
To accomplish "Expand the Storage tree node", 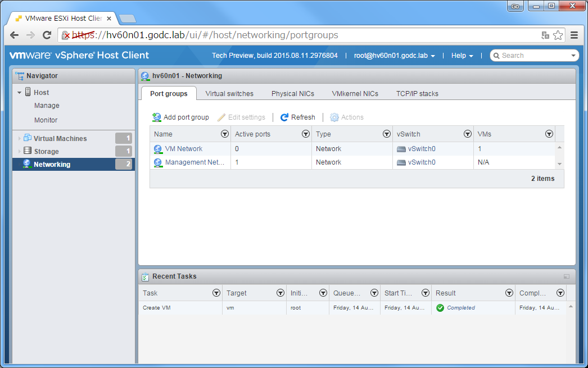I will (19, 151).
